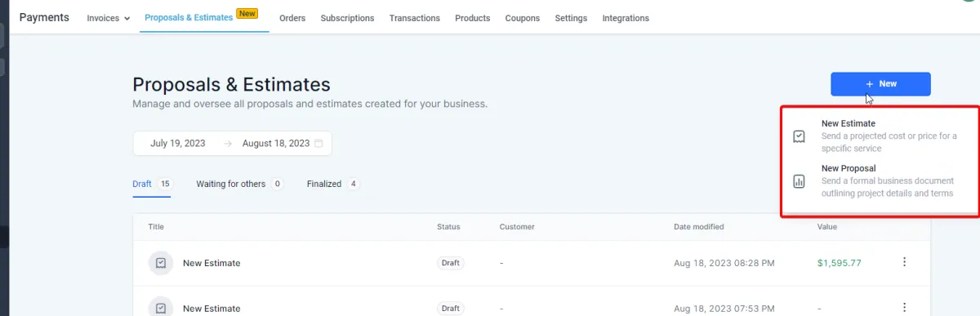Select the Finalized filter tab
This screenshot has height=316, width=980.
tap(333, 184)
